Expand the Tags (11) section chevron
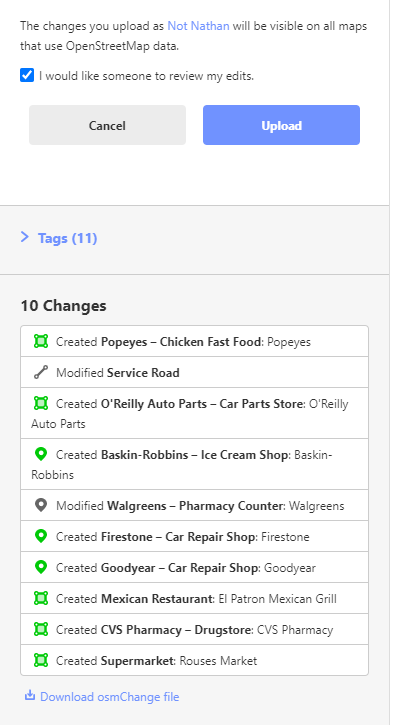The height and width of the screenshot is (725, 393). point(25,238)
